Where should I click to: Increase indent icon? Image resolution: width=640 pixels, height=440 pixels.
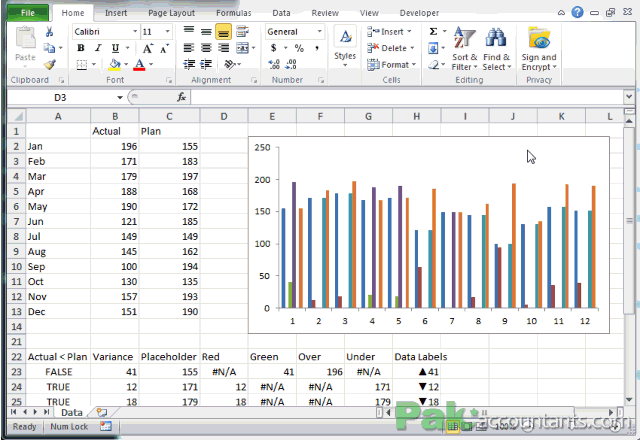[206, 64]
